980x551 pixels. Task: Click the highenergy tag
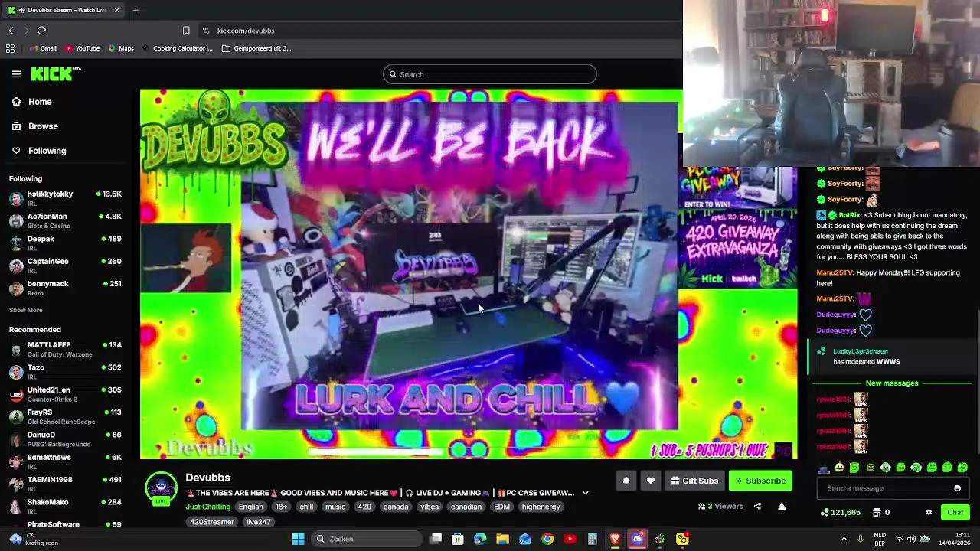coord(541,507)
